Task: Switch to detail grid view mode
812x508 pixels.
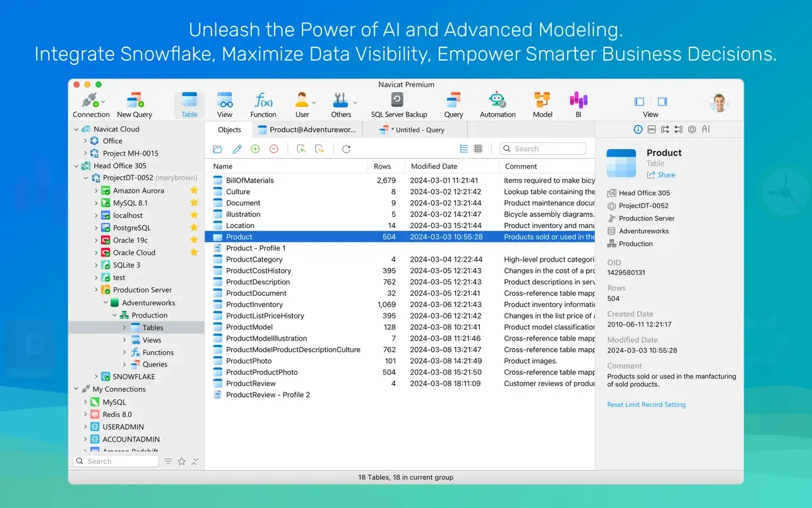Action: (x=478, y=148)
